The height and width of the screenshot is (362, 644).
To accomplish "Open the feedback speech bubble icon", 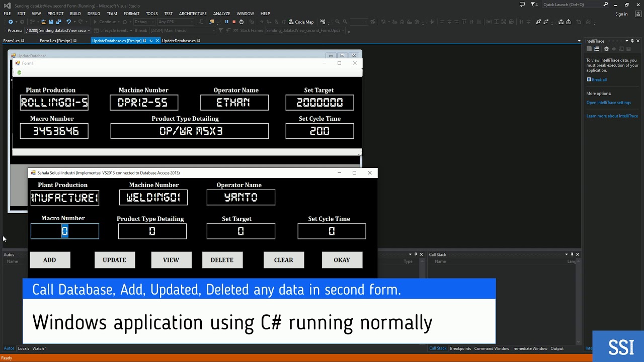I will [x=522, y=5].
